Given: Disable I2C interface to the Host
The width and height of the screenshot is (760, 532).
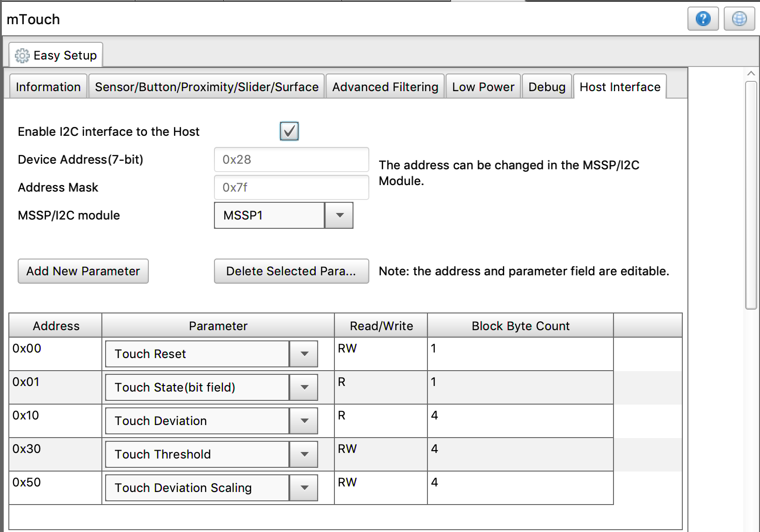Looking at the screenshot, I should 289,131.
